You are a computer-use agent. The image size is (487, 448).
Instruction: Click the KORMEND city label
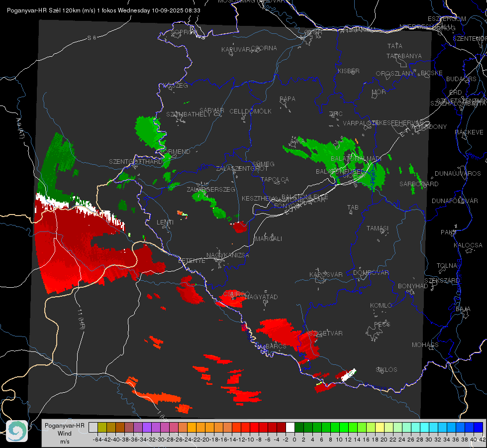click(x=176, y=152)
